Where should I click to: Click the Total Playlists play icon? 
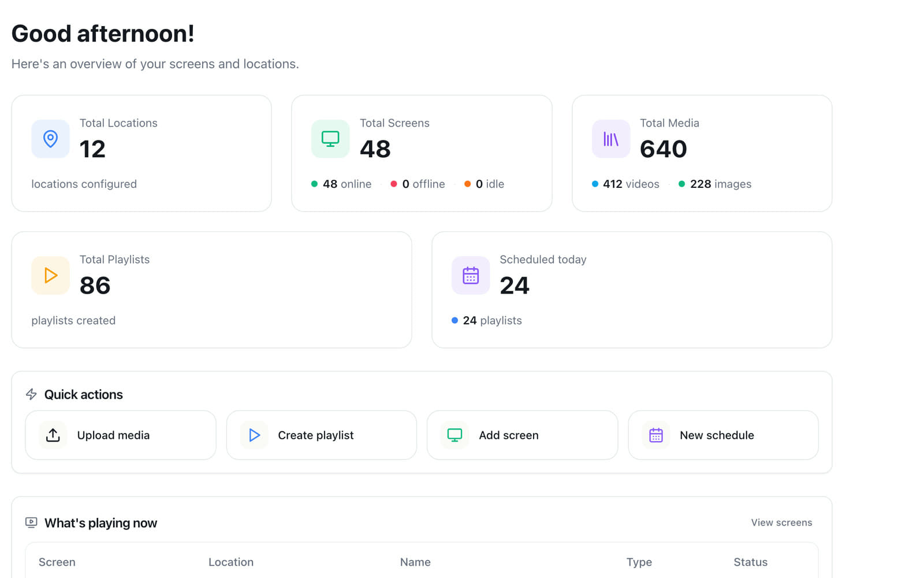(x=50, y=276)
